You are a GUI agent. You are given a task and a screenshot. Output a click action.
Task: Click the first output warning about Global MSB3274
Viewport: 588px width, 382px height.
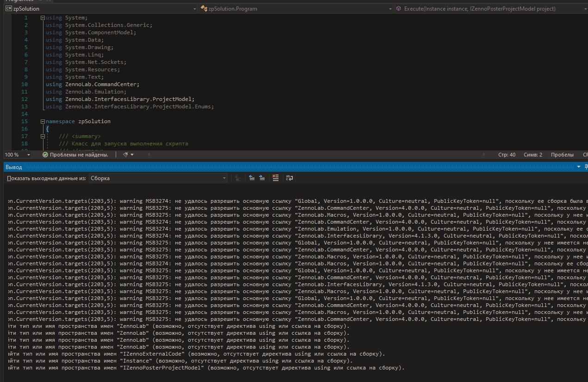pos(298,201)
